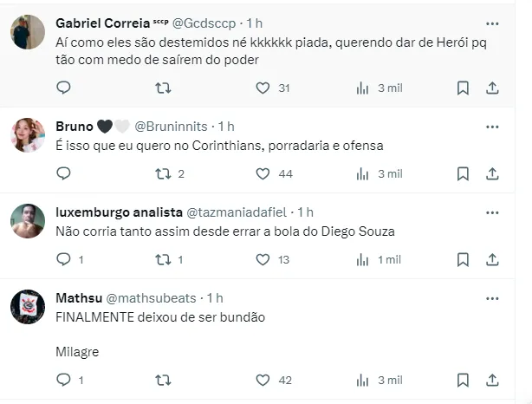Viewport: 532px width, 404px height.
Task: Like Gabriel Correia's tweet with 31 likes
Action: [x=263, y=88]
